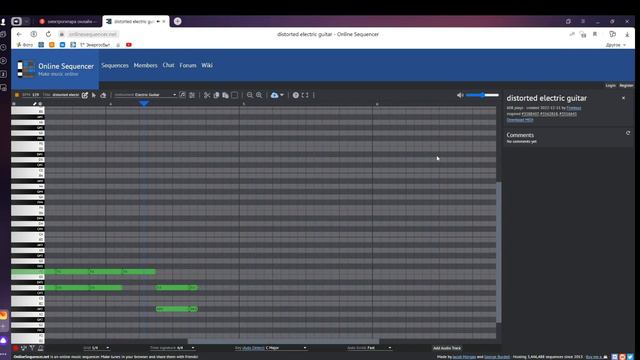
Task: Copy selected notes icon
Action: point(216,95)
